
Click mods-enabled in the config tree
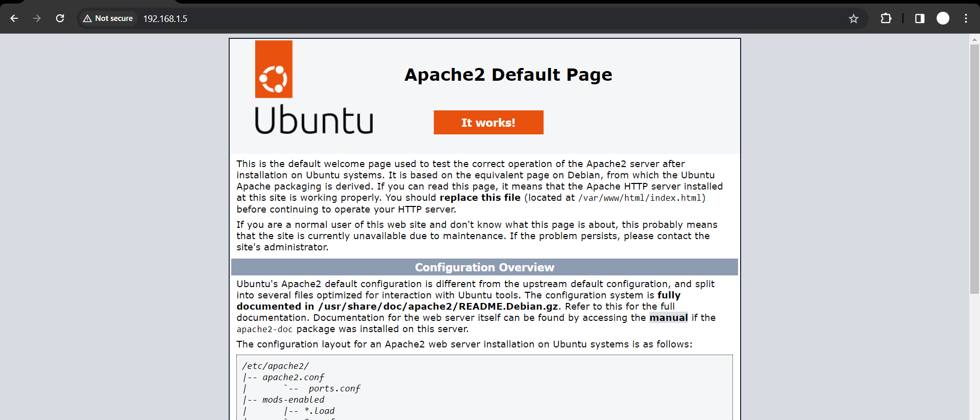pos(293,400)
